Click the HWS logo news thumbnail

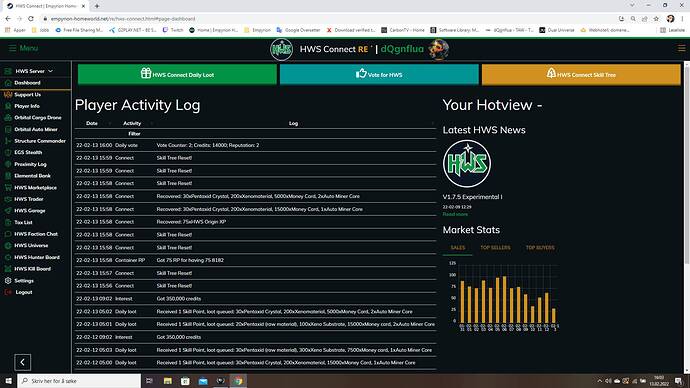467,164
